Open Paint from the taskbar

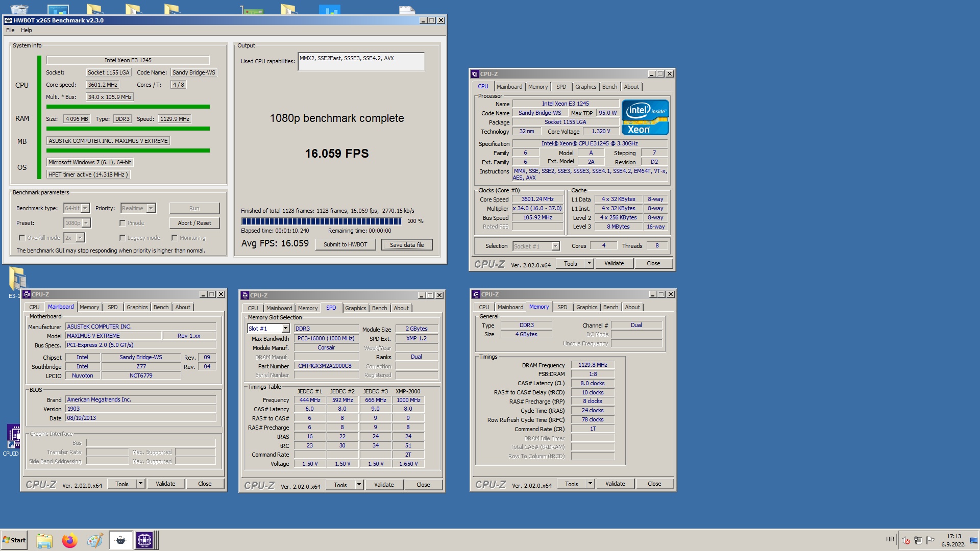(x=95, y=540)
